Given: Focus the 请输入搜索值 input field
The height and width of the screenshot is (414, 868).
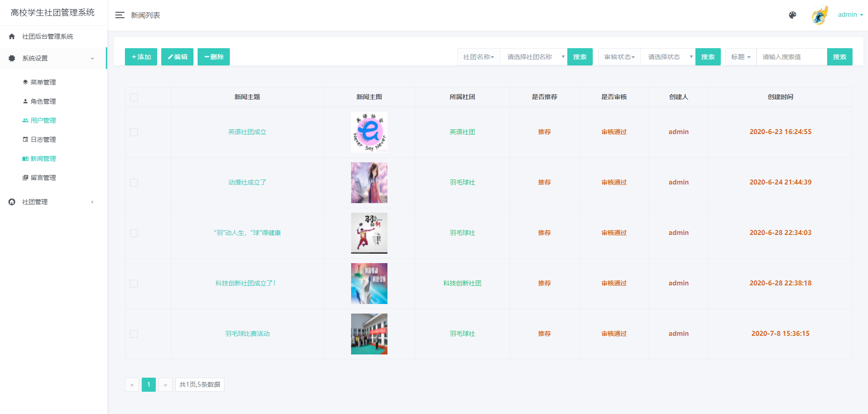Looking at the screenshot, I should (792, 57).
